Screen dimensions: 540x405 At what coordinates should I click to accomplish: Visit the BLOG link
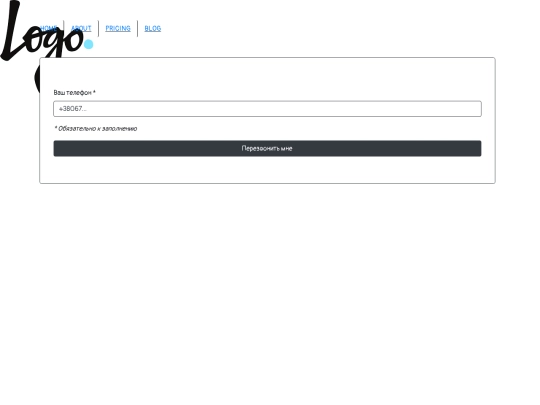(153, 28)
